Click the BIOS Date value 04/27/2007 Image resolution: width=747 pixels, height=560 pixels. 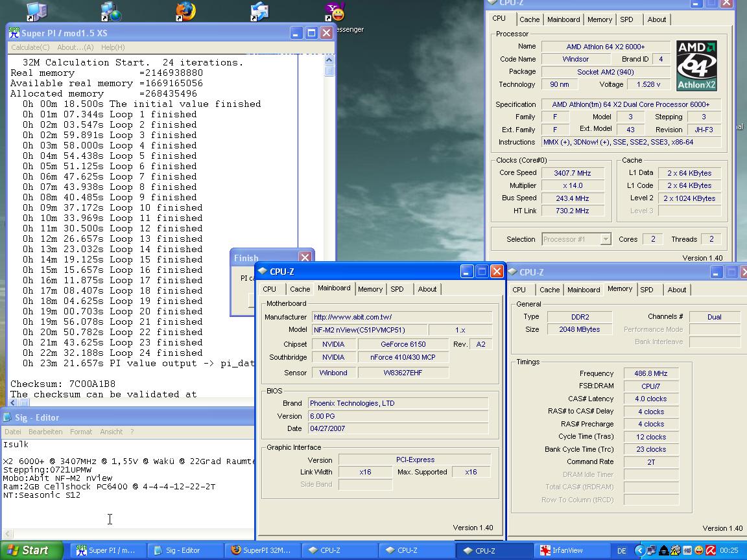click(397, 428)
